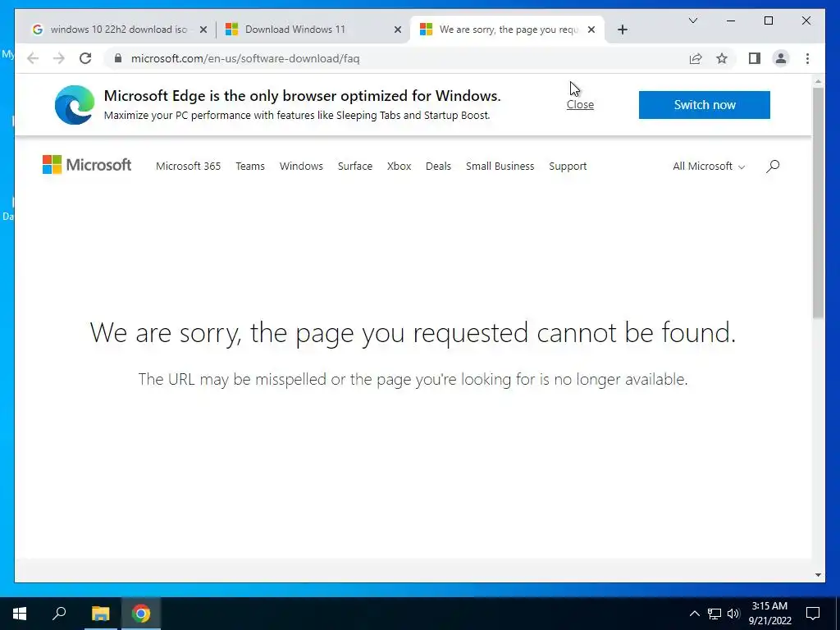Image resolution: width=840 pixels, height=630 pixels.
Task: Open the Chrome side panel
Action: (x=755, y=58)
